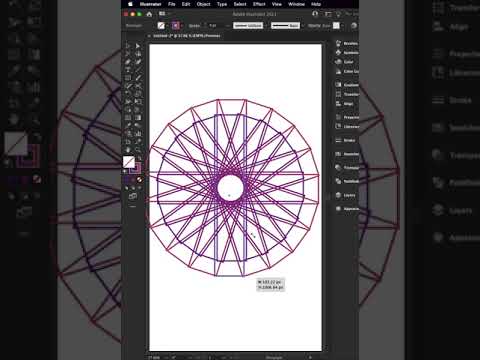Select the Selection tool (black arrow)

click(128, 46)
